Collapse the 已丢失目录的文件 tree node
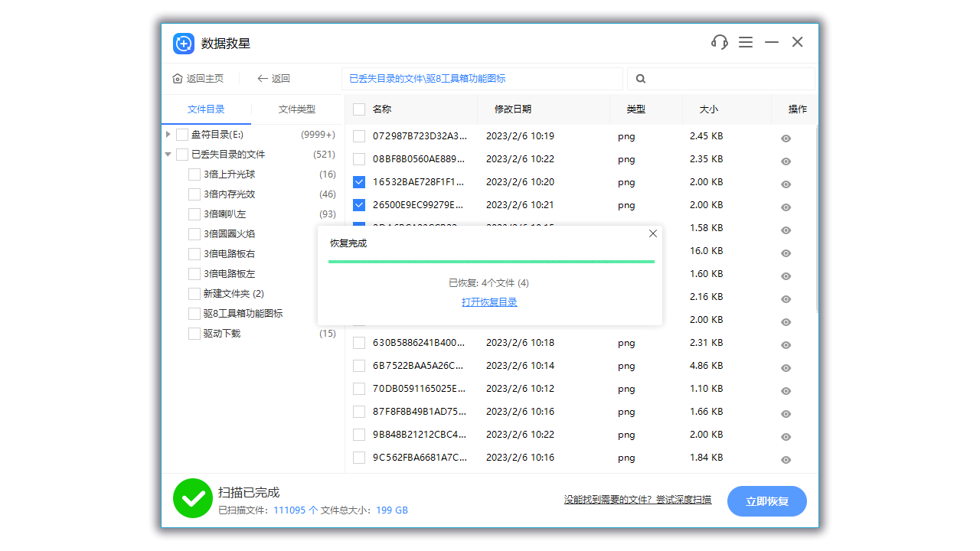The image size is (980, 551). [x=167, y=154]
